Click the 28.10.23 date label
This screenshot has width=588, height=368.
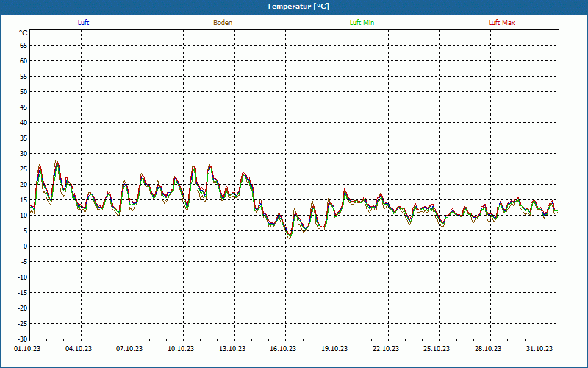click(488, 349)
